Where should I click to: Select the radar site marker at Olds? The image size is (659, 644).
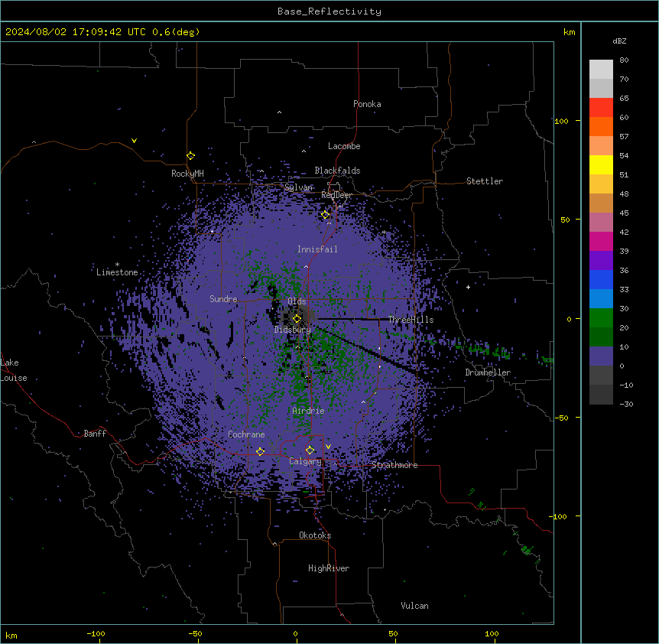[297, 319]
